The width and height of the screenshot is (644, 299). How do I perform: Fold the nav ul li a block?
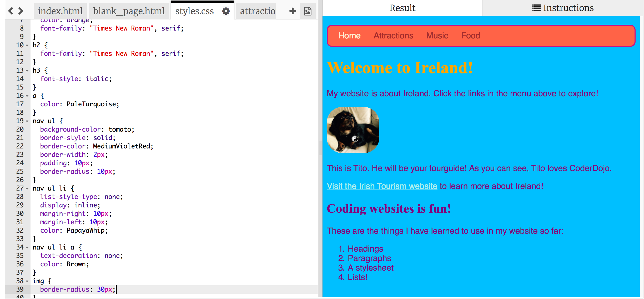click(27, 248)
